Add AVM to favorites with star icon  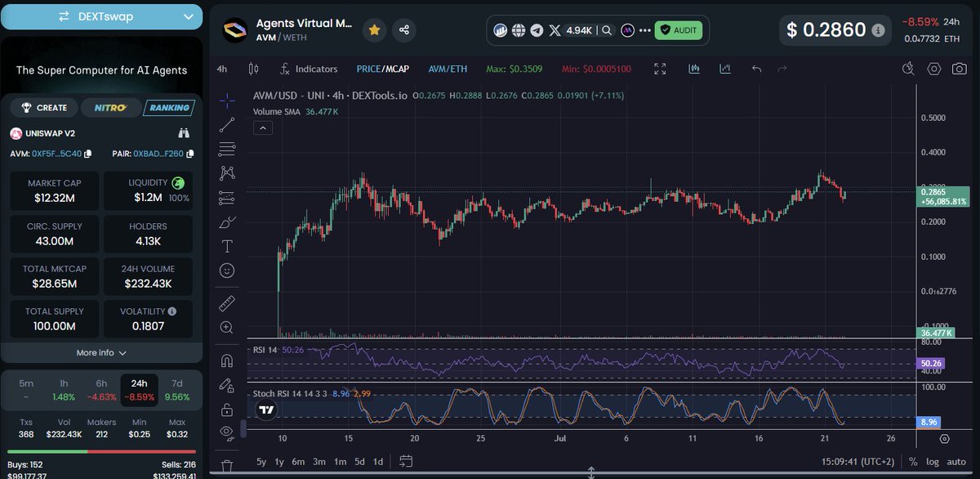(x=374, y=29)
